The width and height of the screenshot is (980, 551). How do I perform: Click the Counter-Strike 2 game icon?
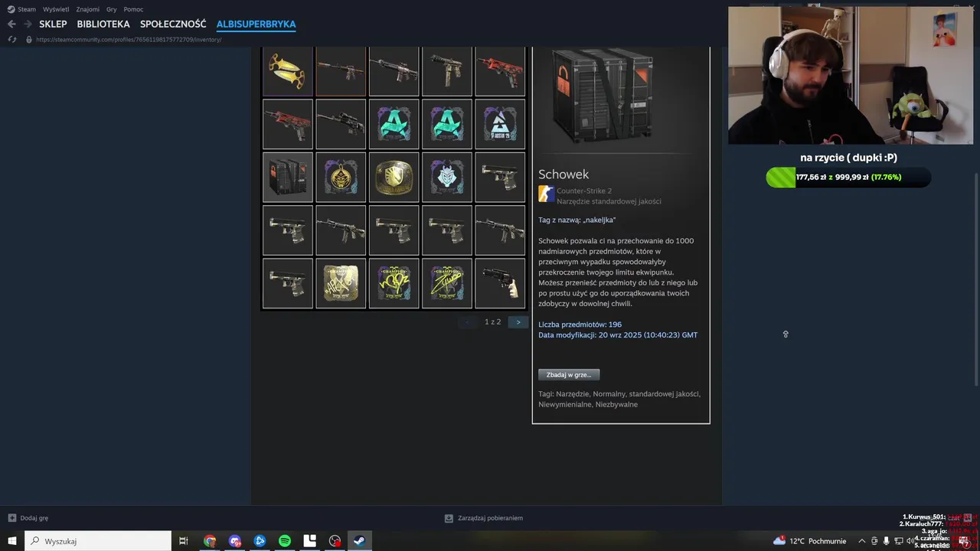coord(546,194)
